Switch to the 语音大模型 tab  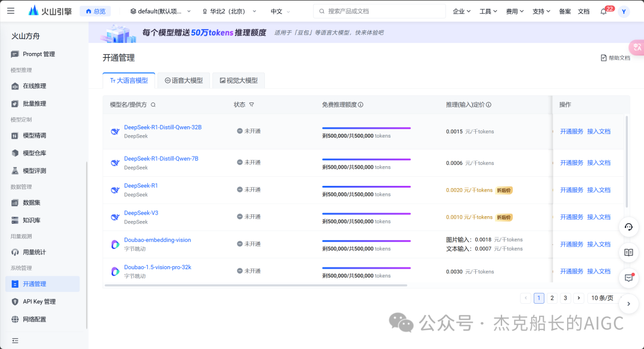click(x=184, y=81)
